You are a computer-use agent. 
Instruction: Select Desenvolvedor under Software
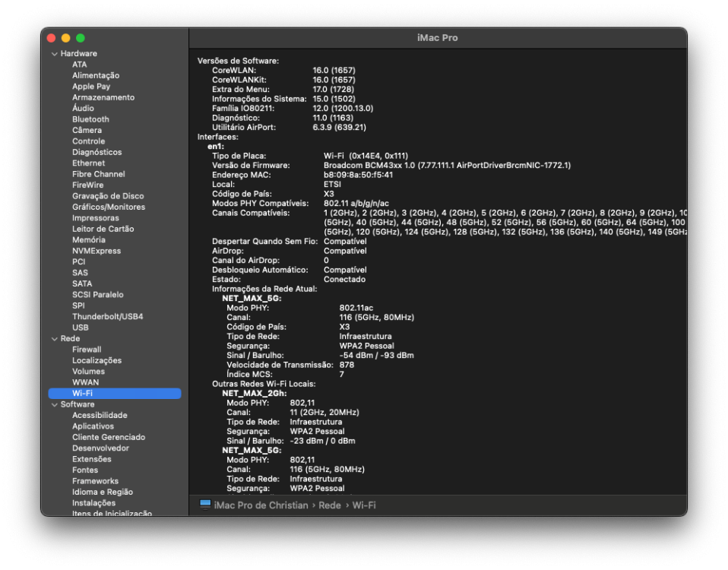[x=100, y=448]
